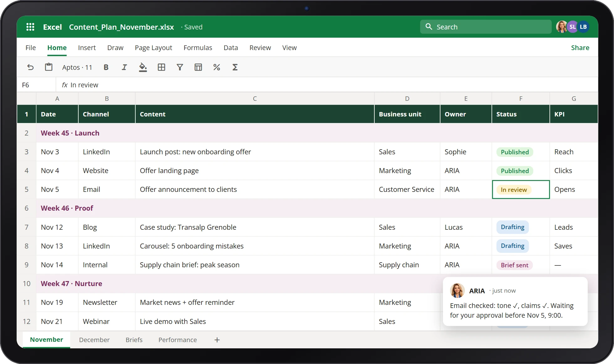Switch to the Insert ribbon tab

[87, 48]
